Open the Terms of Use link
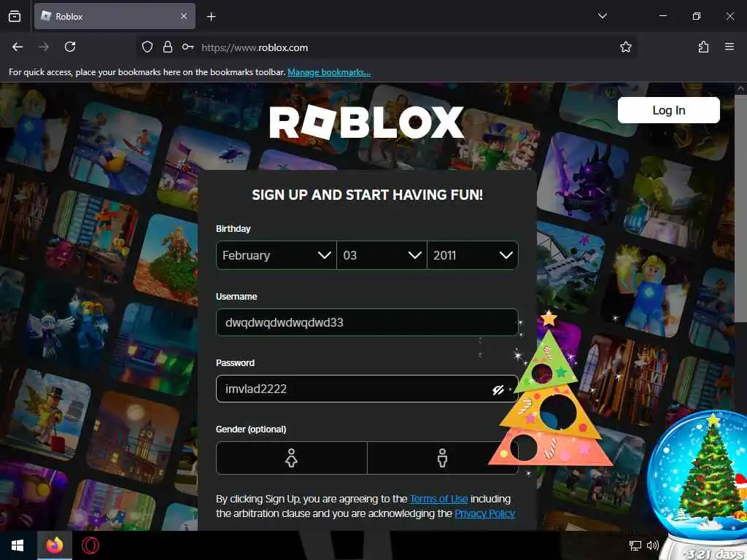This screenshot has width=747, height=560. [x=438, y=499]
